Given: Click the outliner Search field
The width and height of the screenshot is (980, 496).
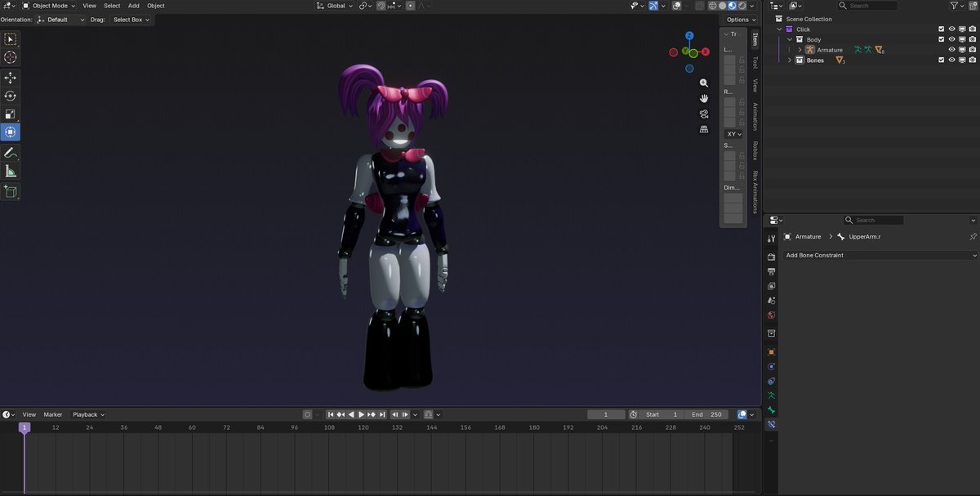Looking at the screenshot, I should click(868, 6).
